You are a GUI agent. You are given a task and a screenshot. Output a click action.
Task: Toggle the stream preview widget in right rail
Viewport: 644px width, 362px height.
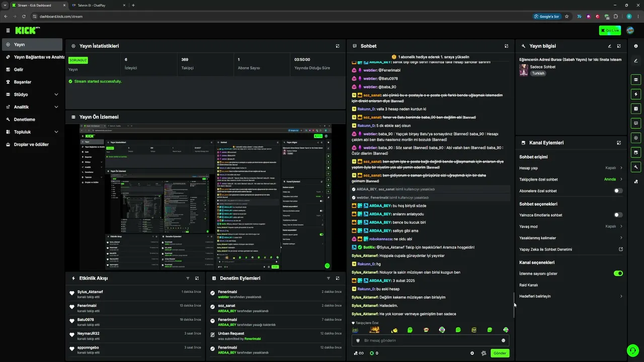point(636,79)
